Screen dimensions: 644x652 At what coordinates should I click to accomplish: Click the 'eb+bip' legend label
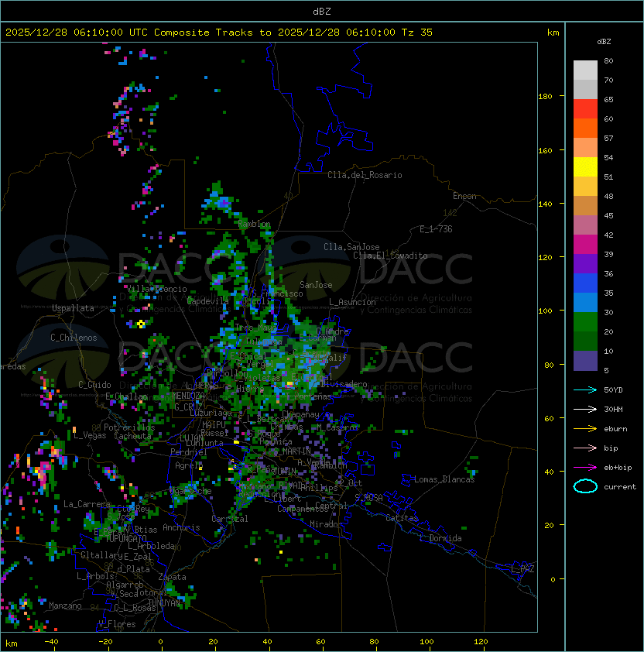pyautogui.click(x=618, y=468)
